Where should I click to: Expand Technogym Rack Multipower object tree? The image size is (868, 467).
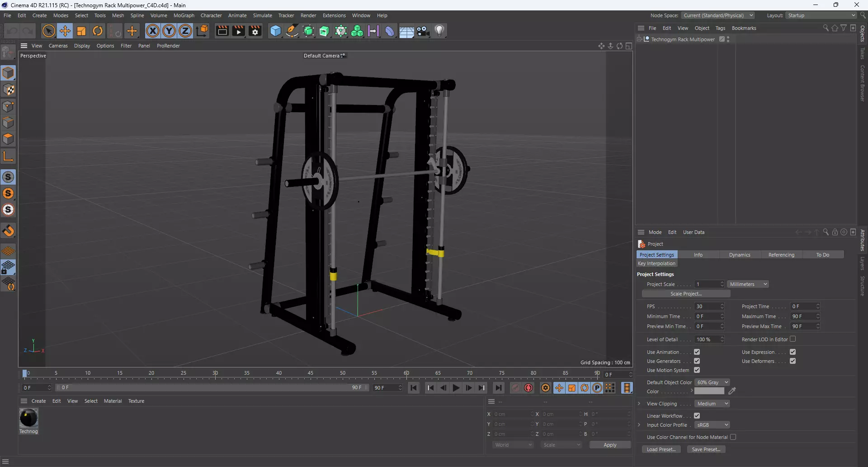(639, 39)
